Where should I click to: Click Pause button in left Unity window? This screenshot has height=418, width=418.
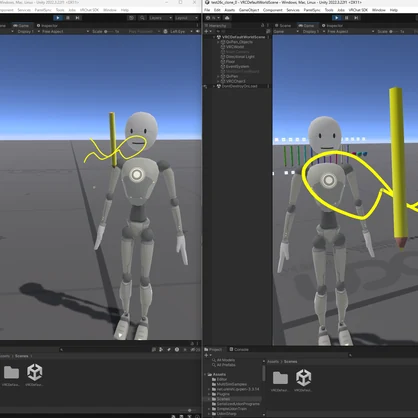click(x=68, y=18)
